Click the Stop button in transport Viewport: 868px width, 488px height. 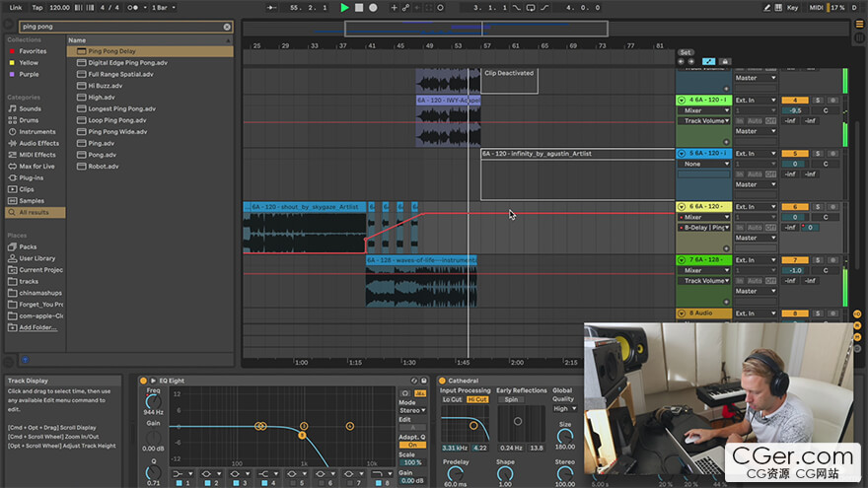[359, 8]
